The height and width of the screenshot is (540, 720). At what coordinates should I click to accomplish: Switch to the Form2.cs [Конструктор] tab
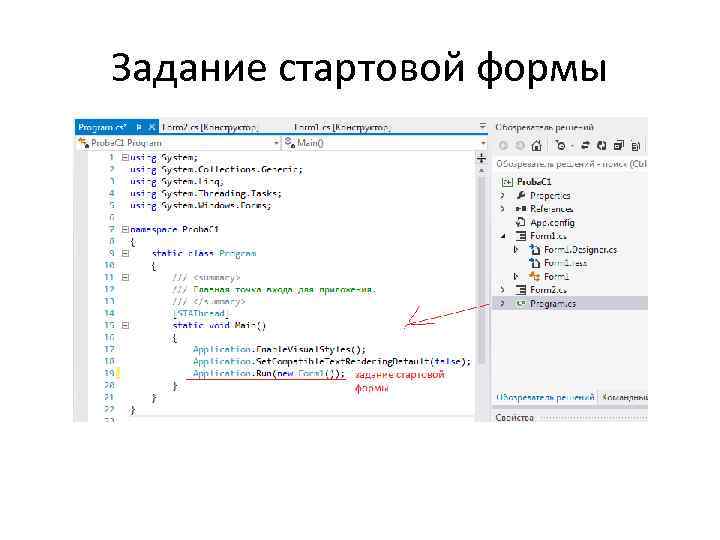[x=209, y=127]
